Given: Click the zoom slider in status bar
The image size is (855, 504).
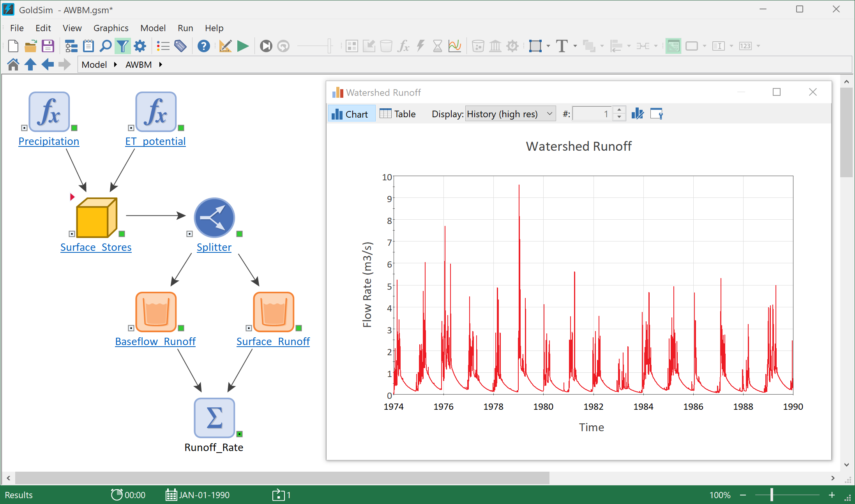Looking at the screenshot, I should (x=772, y=495).
